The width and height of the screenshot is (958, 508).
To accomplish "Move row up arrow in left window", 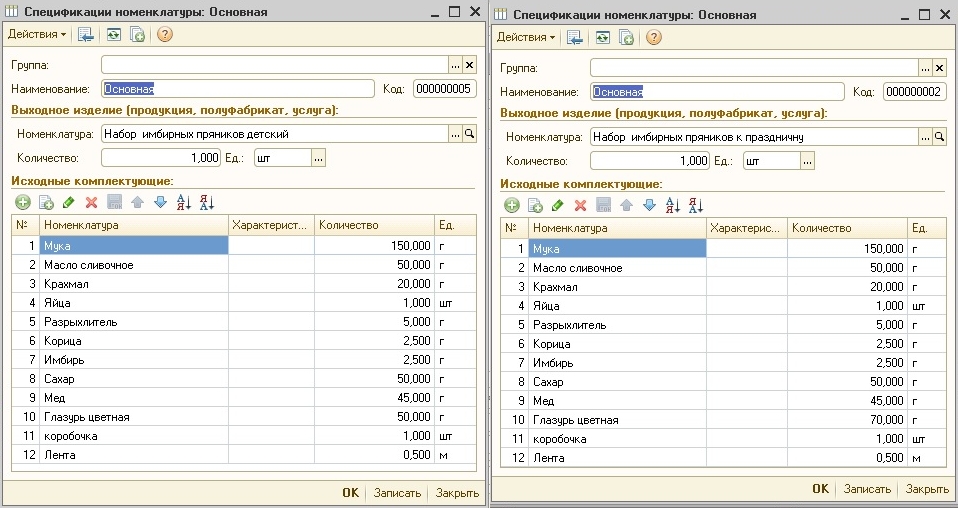I will click(137, 202).
